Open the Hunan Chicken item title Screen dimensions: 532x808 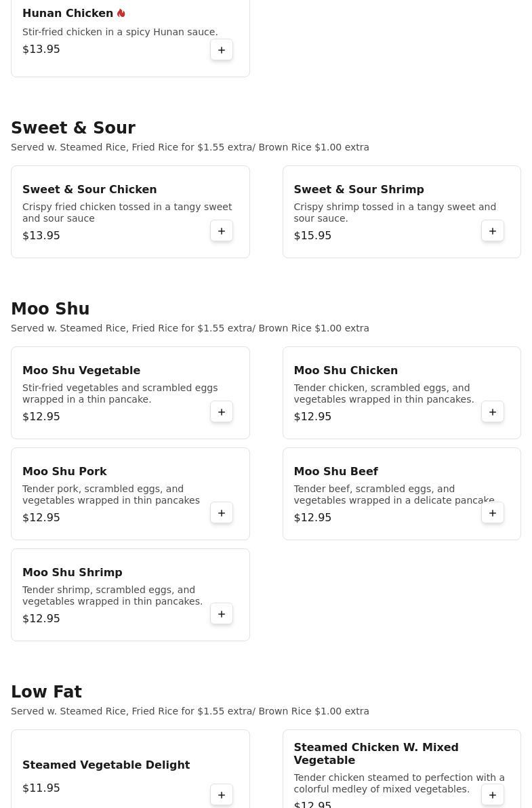[x=68, y=14]
